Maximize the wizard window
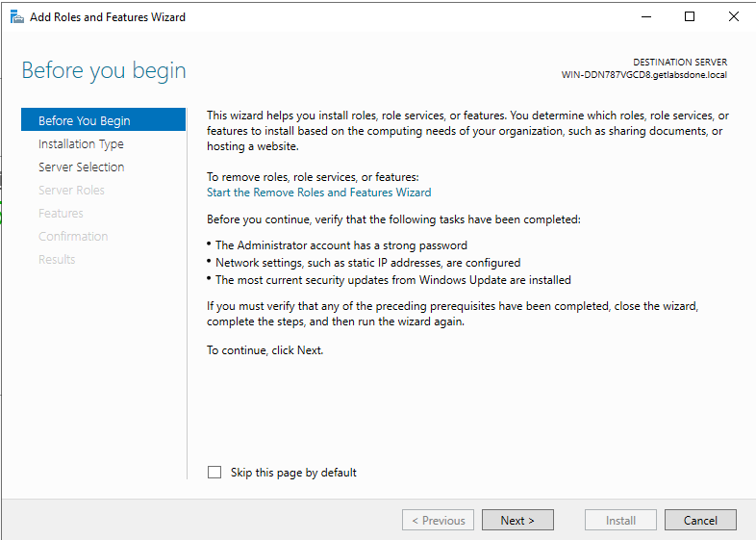This screenshot has width=756, height=540. click(690, 17)
